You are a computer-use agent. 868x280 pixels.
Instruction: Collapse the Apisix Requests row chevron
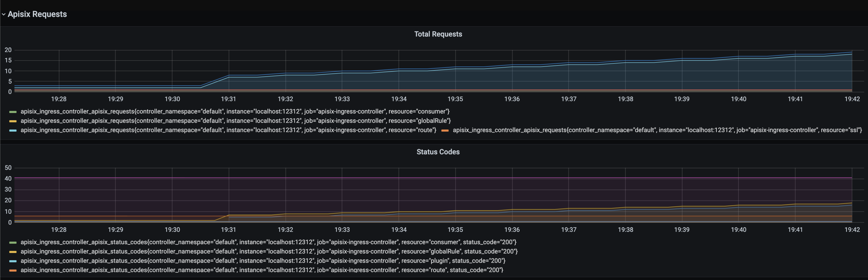pos(3,15)
